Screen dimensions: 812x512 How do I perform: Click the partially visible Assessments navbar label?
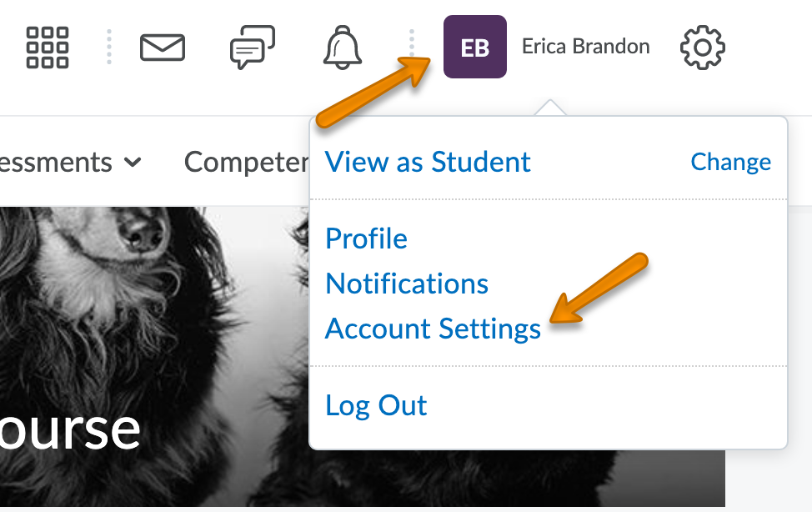point(56,162)
